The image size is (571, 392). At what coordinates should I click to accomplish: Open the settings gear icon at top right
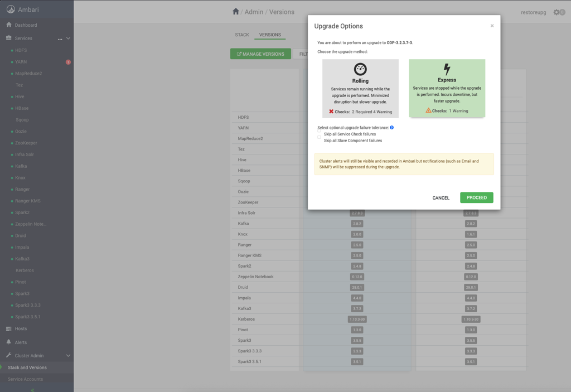[x=557, y=12]
